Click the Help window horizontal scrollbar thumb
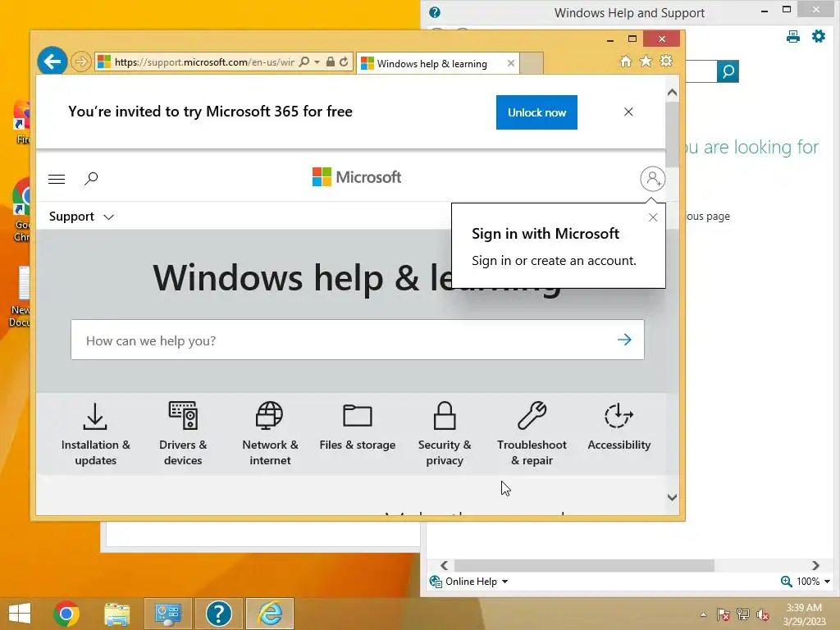 coord(584,565)
